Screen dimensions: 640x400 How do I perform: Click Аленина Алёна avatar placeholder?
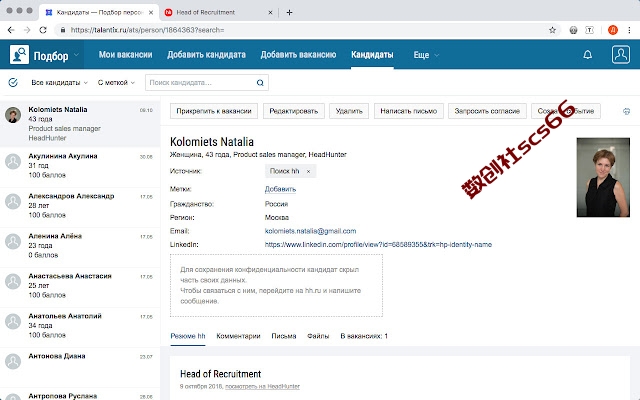coord(13,242)
